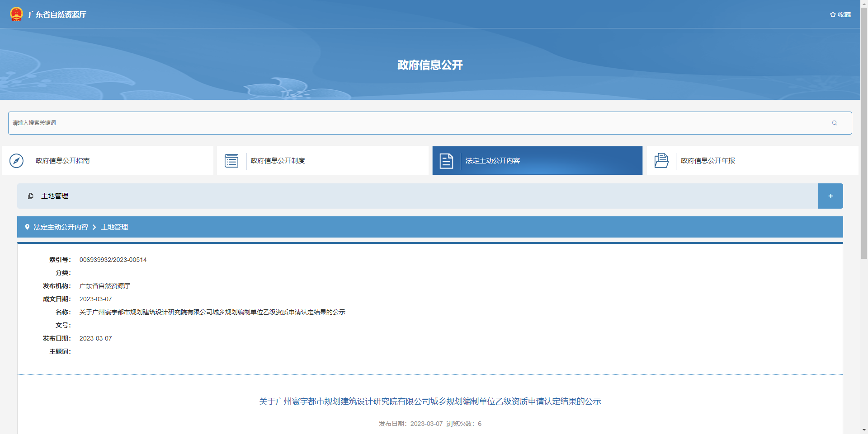Click the location pin breadcrumb icon
This screenshot has width=868, height=434.
[27, 227]
